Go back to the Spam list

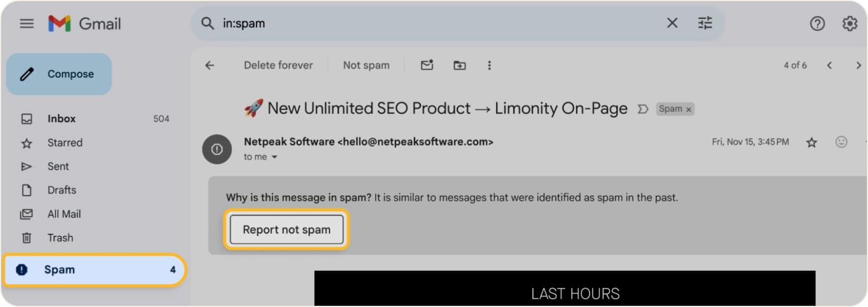[209, 66]
